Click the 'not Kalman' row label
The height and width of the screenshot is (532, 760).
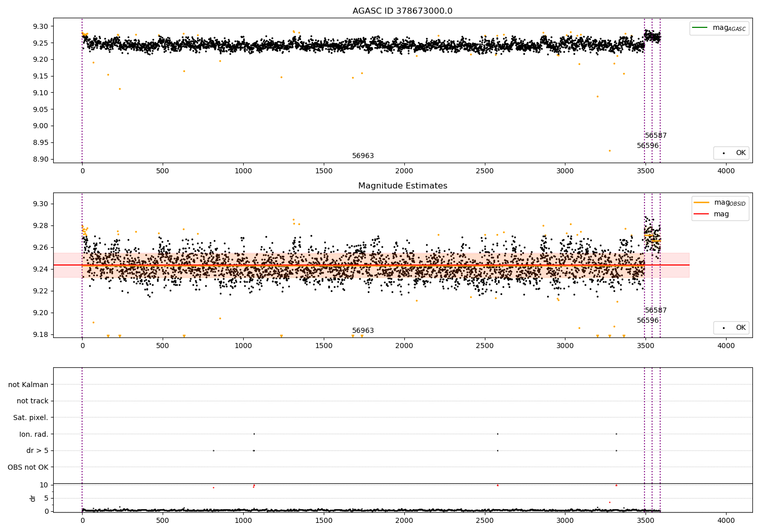(x=28, y=385)
